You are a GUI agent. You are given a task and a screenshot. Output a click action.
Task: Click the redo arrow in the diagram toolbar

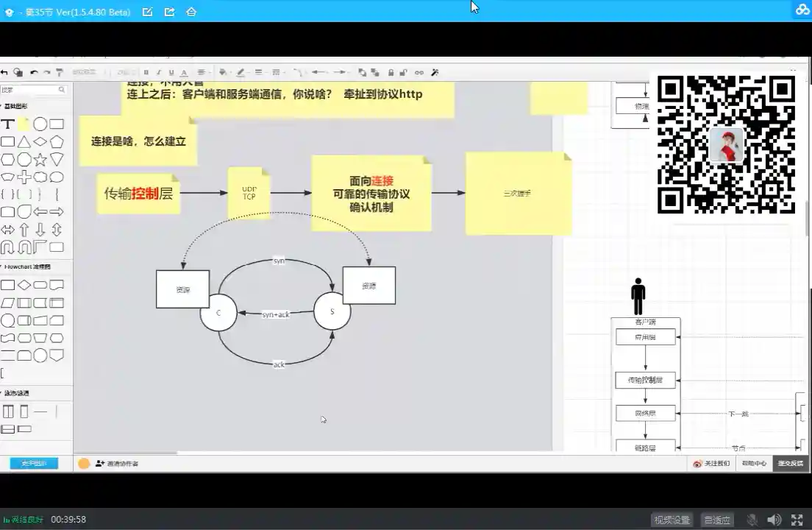pos(46,73)
